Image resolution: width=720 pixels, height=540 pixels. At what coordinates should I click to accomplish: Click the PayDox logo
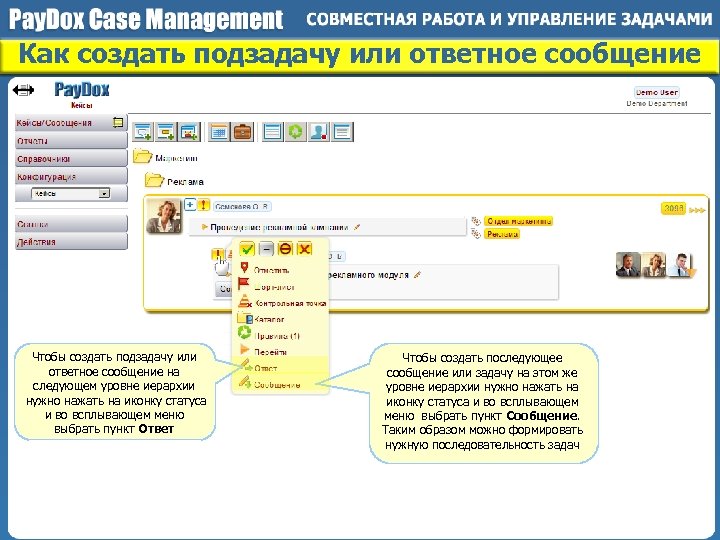[x=82, y=90]
